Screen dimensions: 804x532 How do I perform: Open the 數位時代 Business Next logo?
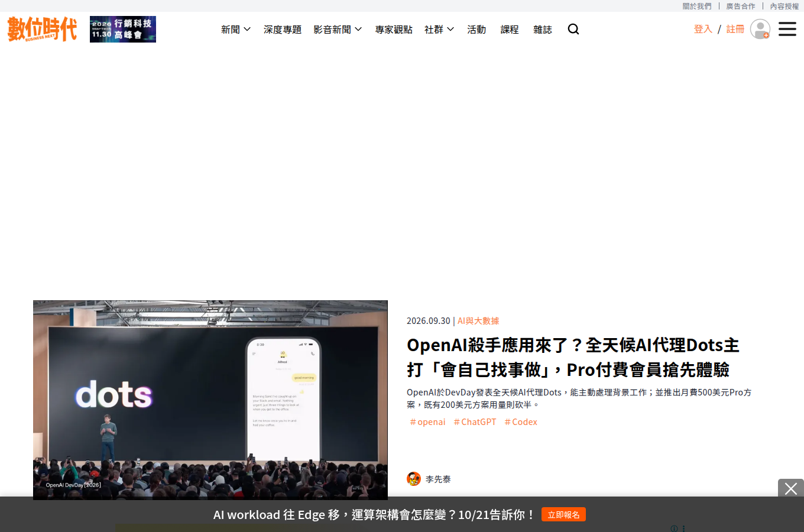42,29
